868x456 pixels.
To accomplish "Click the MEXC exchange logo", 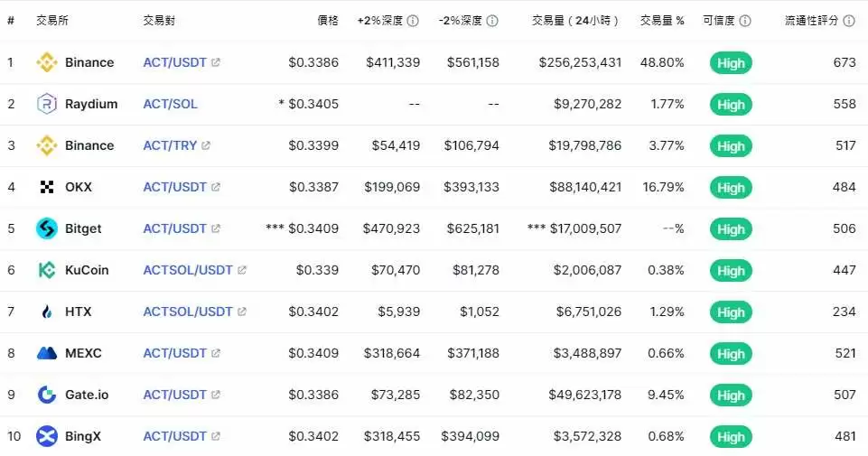I will [x=46, y=353].
